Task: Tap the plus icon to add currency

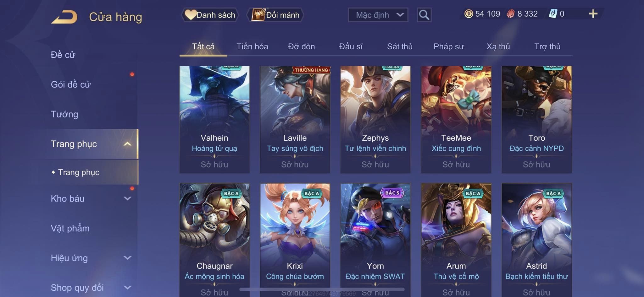Action: (x=593, y=14)
